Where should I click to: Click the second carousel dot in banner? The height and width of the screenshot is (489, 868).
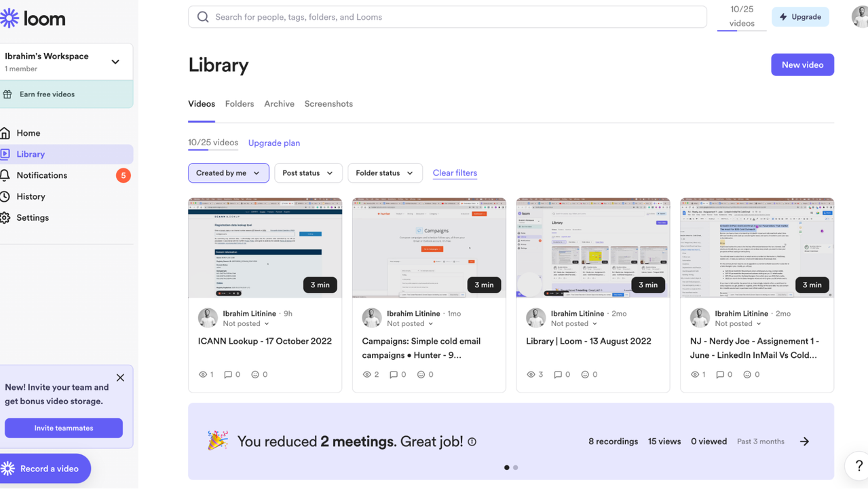(x=516, y=467)
